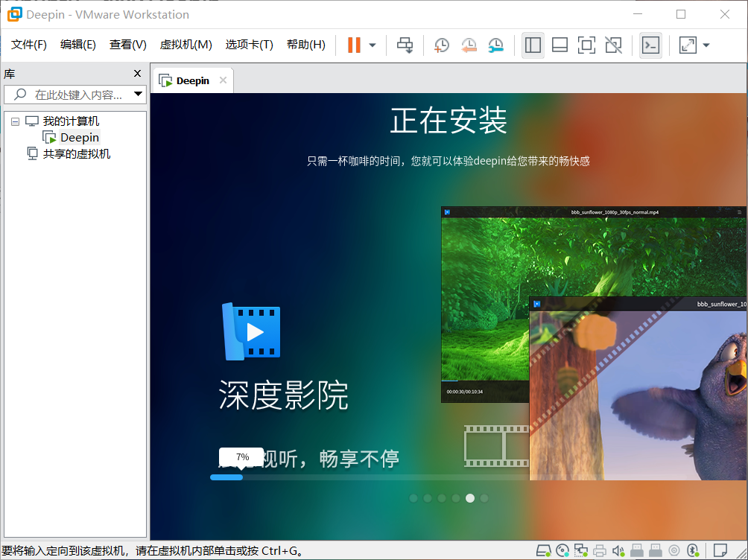Viewport: 748px width, 560px height.
Task: Click the USB device icon beside the webcam
Action: click(x=656, y=551)
